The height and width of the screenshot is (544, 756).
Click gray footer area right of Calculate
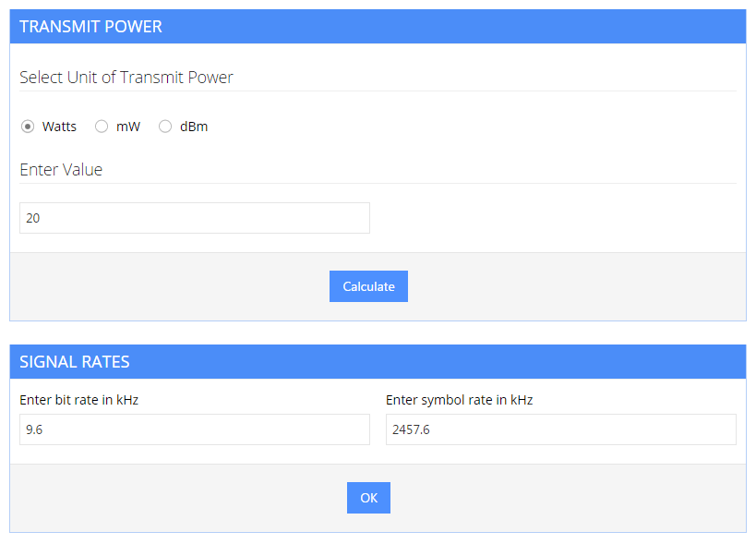[572, 286]
